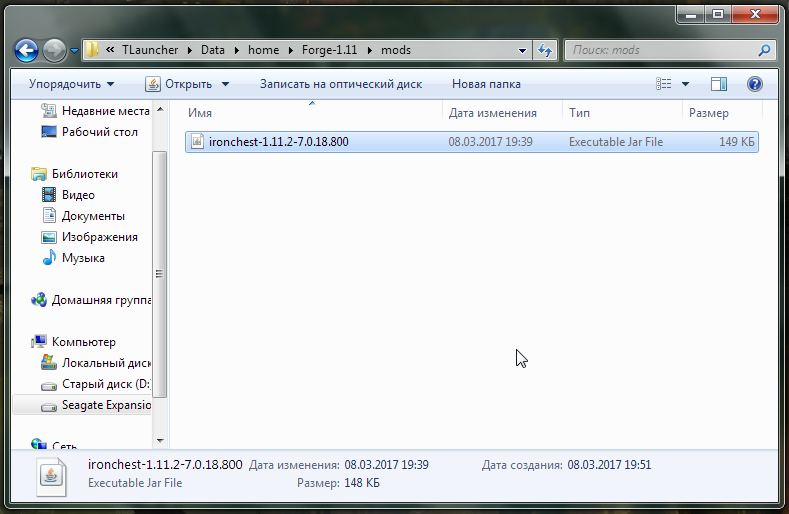Click the Открыть button with Java icon
Viewport: 789px width, 514px height.
click(179, 84)
